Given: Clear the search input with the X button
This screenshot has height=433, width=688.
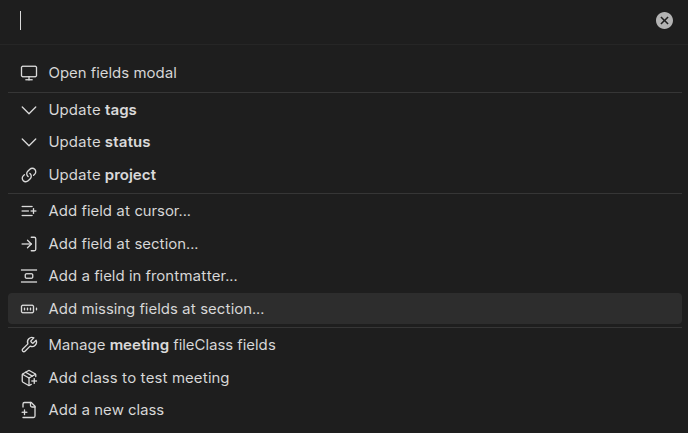Looking at the screenshot, I should 664,20.
